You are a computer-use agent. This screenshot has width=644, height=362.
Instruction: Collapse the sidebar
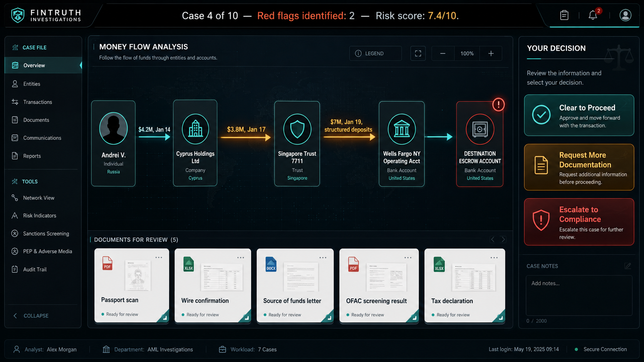click(x=31, y=316)
